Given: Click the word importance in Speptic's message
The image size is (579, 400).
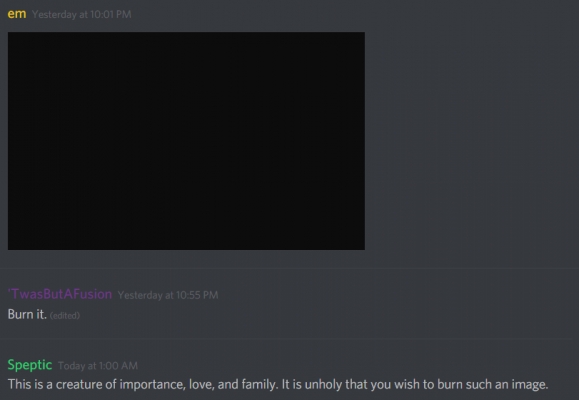Looking at the screenshot, I should point(153,384).
